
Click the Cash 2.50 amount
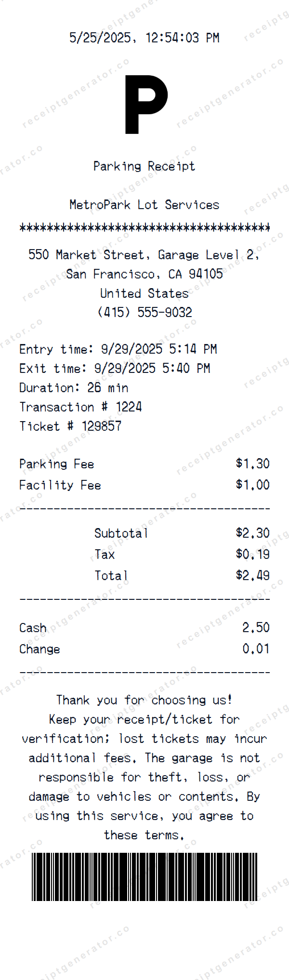pos(255,628)
